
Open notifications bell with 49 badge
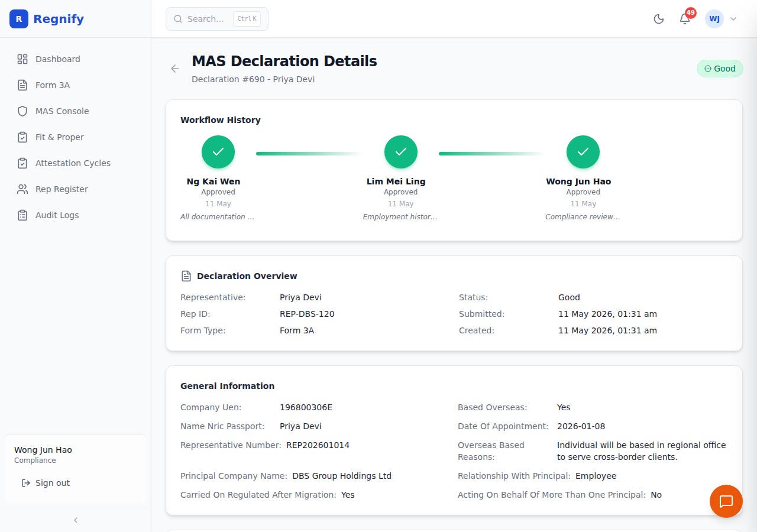tap(685, 19)
